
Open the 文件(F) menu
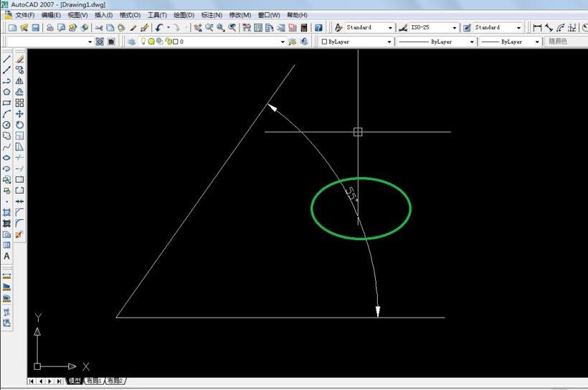[x=25, y=15]
